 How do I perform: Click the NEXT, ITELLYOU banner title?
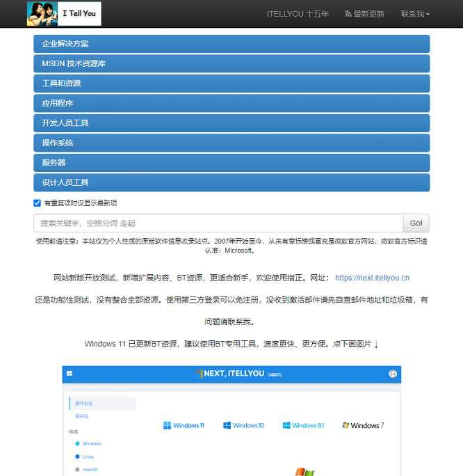point(234,374)
